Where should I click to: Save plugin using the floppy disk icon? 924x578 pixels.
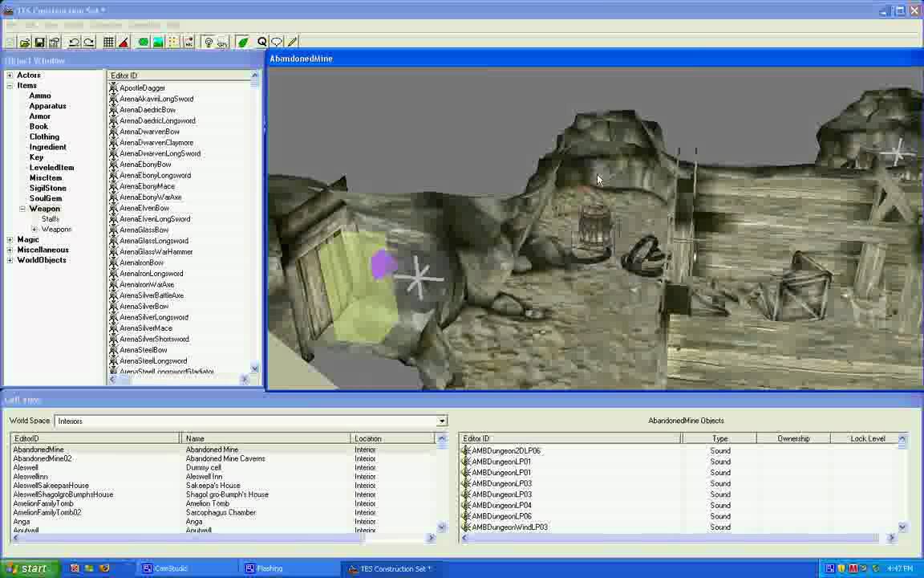(x=39, y=42)
